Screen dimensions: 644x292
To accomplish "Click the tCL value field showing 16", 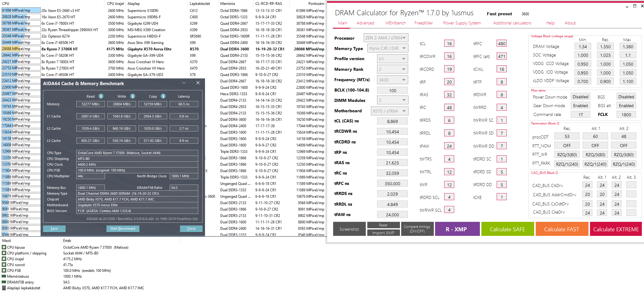I will pyautogui.click(x=449, y=43).
